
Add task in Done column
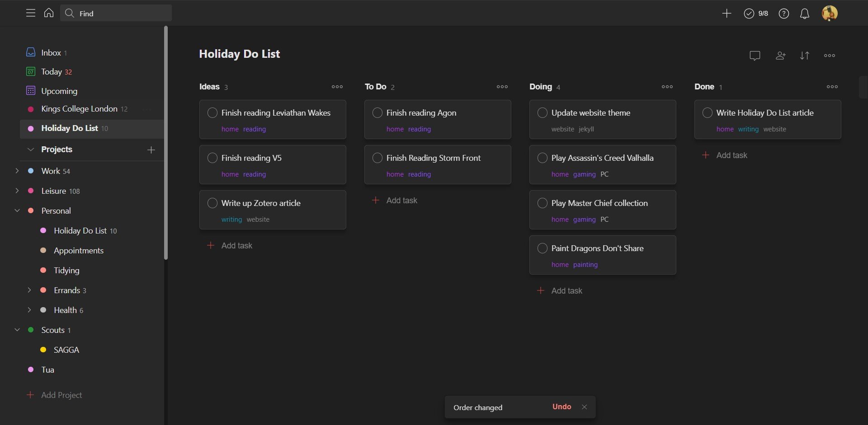pos(725,155)
